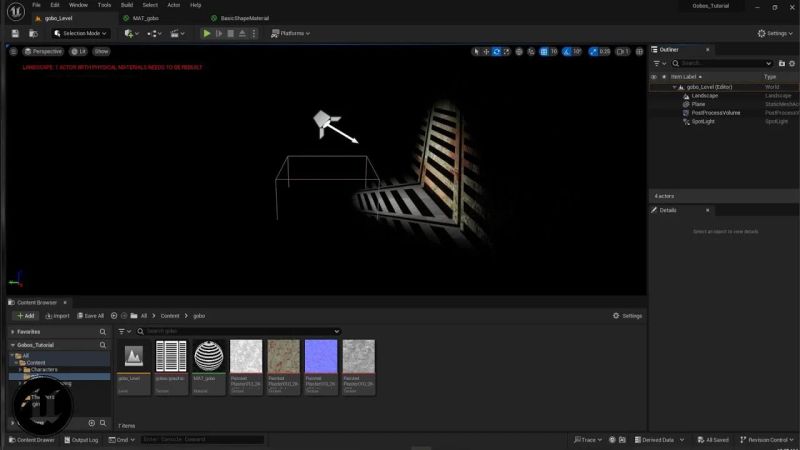800x450 pixels.
Task: Click Save All in Content Browser
Action: 90,316
